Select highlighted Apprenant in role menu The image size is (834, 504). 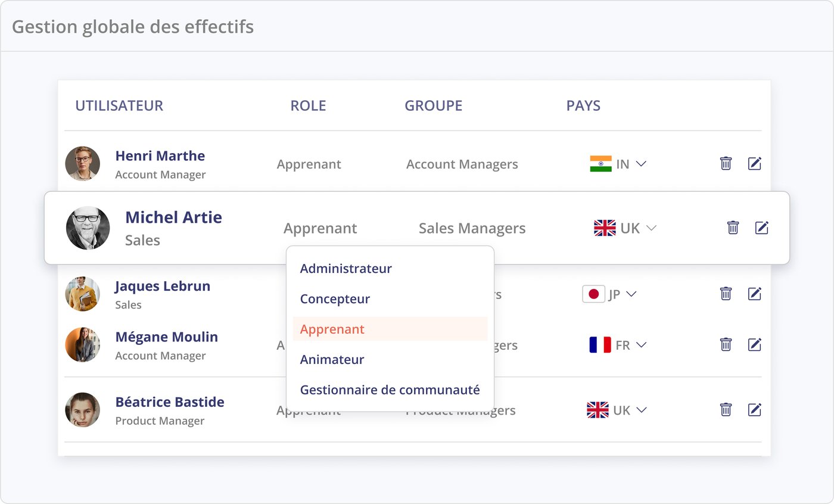[390, 329]
